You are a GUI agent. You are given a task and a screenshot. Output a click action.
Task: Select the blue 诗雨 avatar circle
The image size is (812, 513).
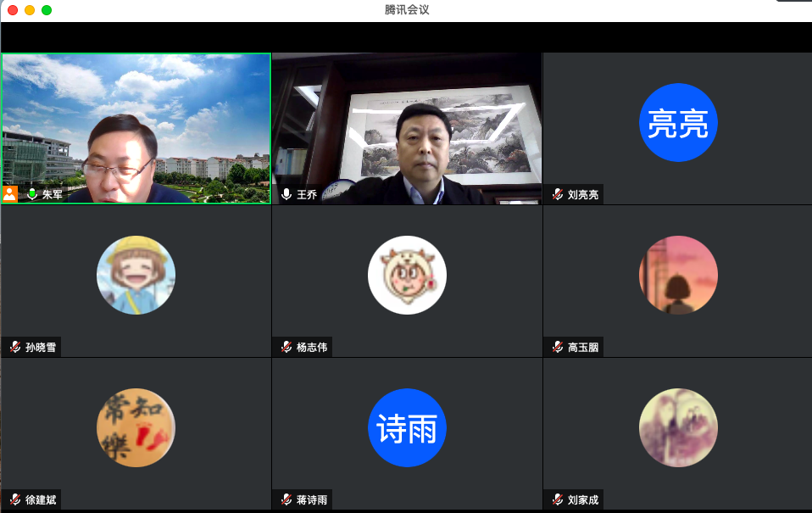407,428
